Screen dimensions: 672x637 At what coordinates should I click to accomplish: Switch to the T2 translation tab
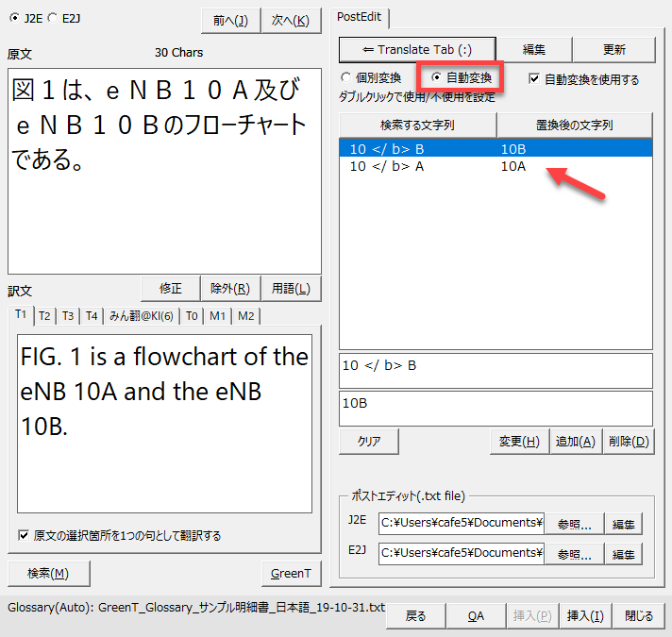[44, 315]
